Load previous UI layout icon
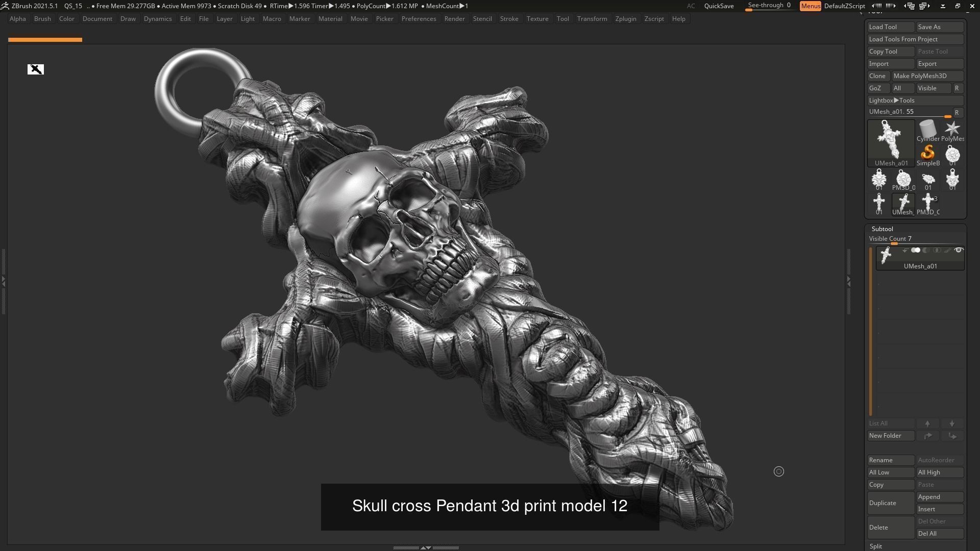980x551 pixels. tap(909, 6)
